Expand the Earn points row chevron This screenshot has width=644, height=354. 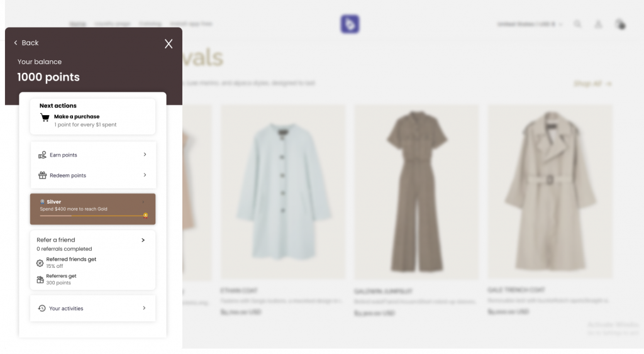pos(145,155)
